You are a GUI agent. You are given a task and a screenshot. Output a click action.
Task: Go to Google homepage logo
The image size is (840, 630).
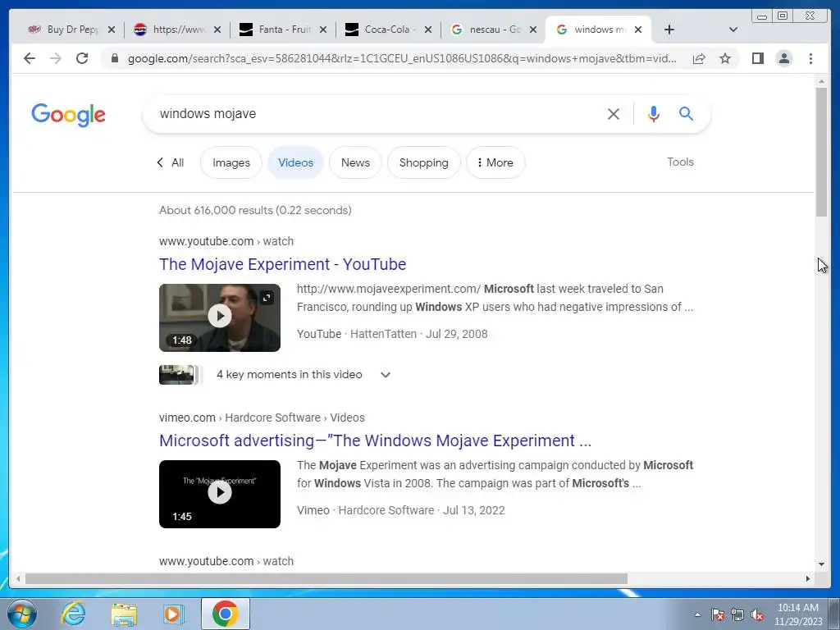[68, 115]
